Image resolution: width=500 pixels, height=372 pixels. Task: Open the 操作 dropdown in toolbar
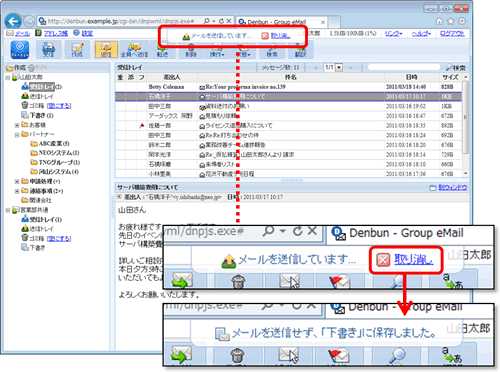[217, 53]
